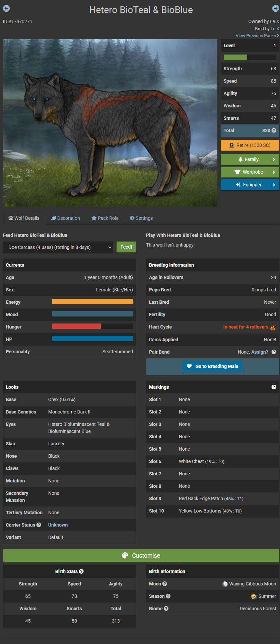Click the blue HP bar
Viewport: 280px width, 644px height.
pos(92,339)
